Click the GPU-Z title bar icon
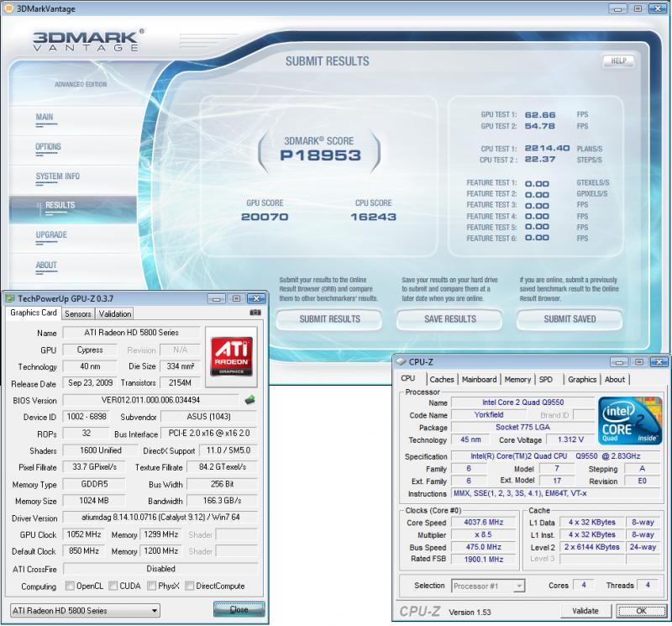 click(10, 298)
